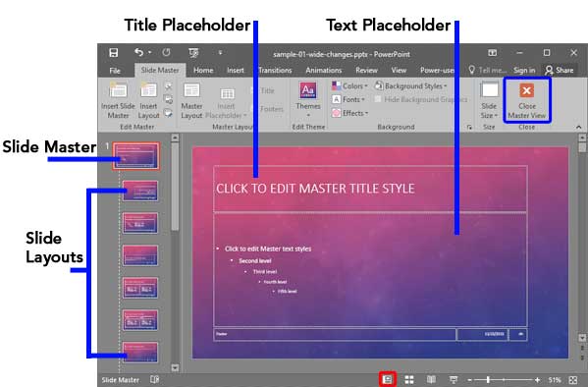Screen dimensions: 588x387
Task: Click the spell check status bar icon
Action: pos(154,379)
